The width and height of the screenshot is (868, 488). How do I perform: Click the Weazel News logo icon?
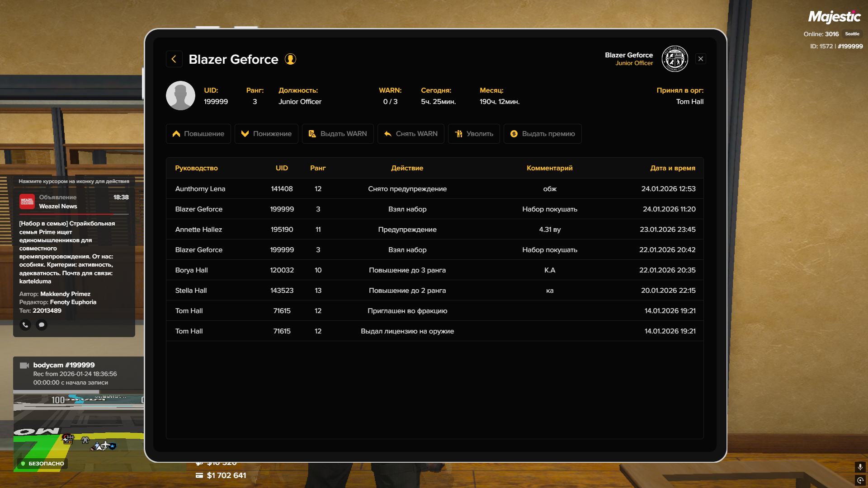pos(27,202)
